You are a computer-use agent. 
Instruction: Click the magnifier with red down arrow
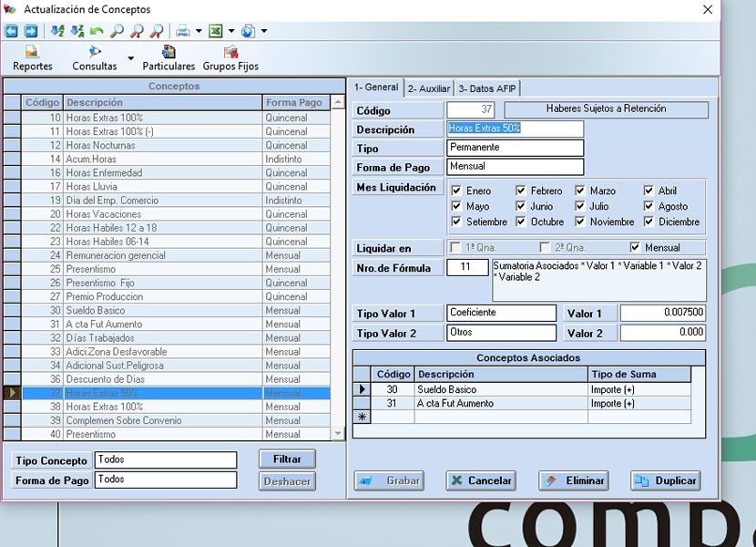137,31
